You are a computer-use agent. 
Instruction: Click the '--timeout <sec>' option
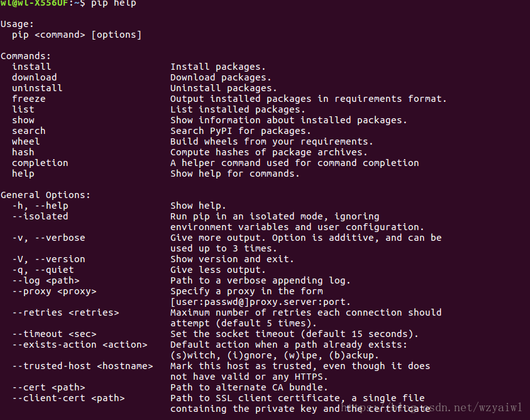click(x=54, y=334)
